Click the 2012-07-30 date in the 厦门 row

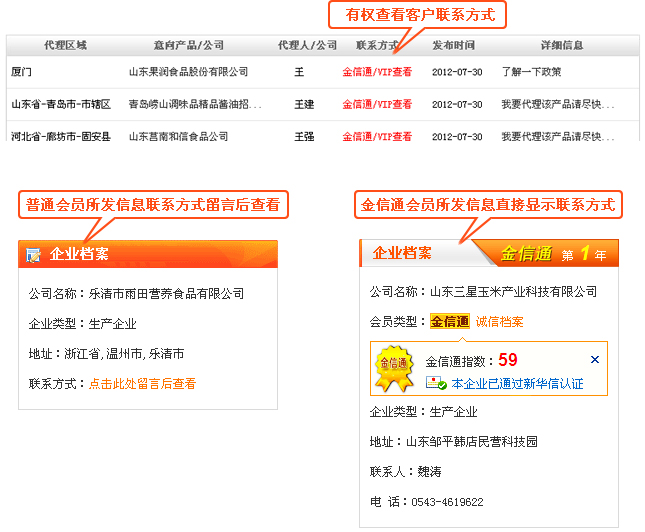tap(457, 72)
